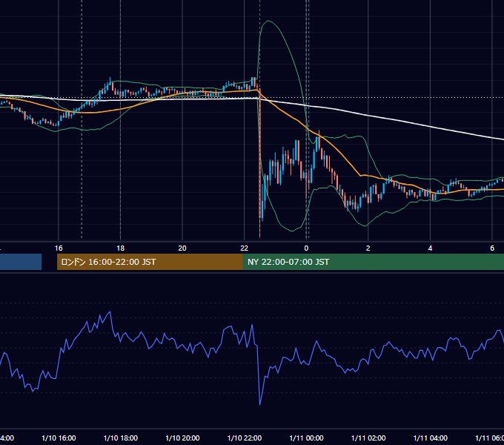Image resolution: width=504 pixels, height=445 pixels.
Task: Click the oscillator's lowest trough after 22:00
Action: 259,404
